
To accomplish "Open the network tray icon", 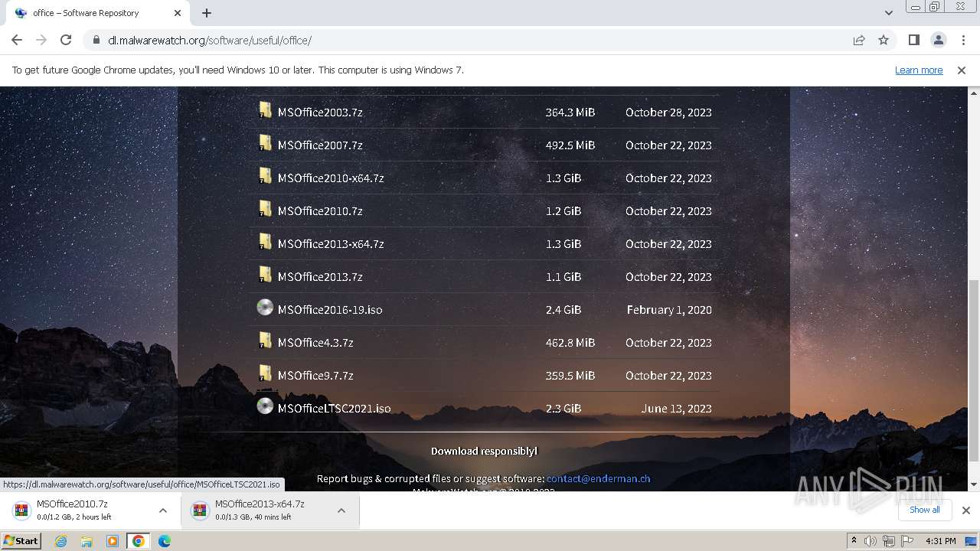I will tap(889, 541).
